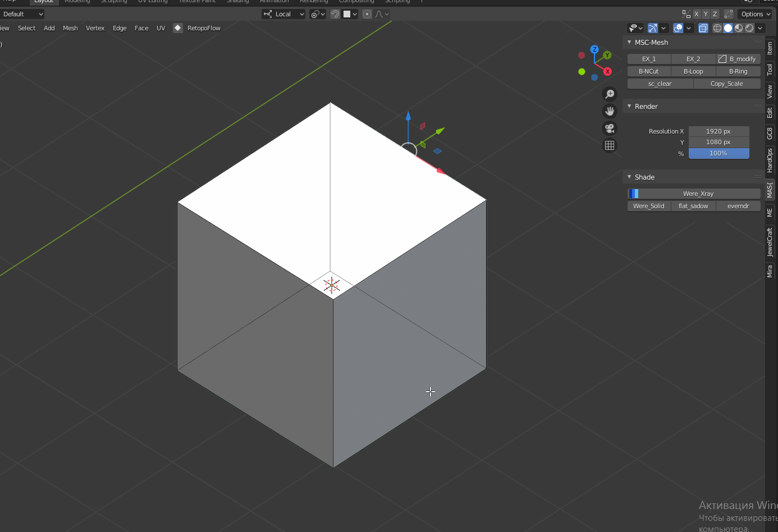Click the B-Loop button
The width and height of the screenshot is (778, 532).
pyautogui.click(x=693, y=71)
